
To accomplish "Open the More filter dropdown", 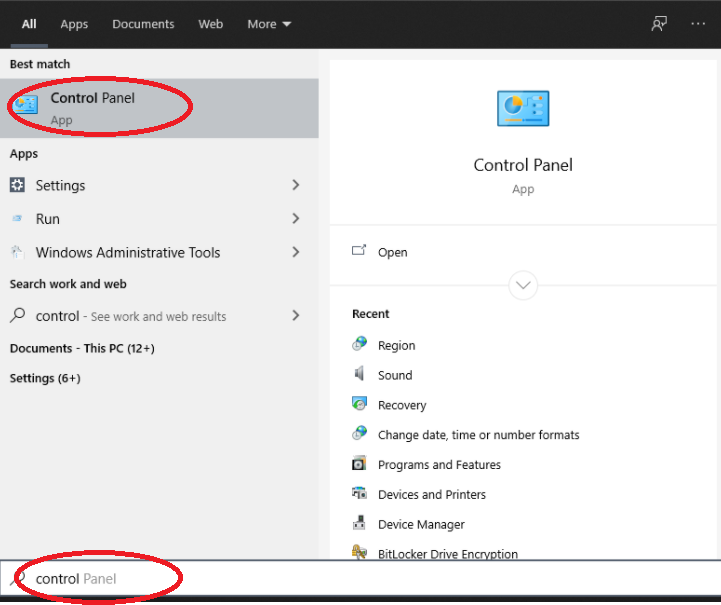I will coord(269,24).
